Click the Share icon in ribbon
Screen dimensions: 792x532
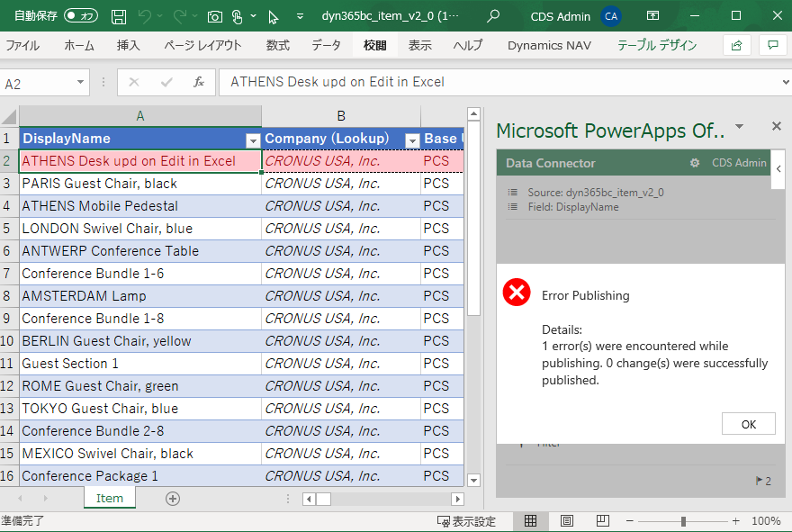pos(737,45)
